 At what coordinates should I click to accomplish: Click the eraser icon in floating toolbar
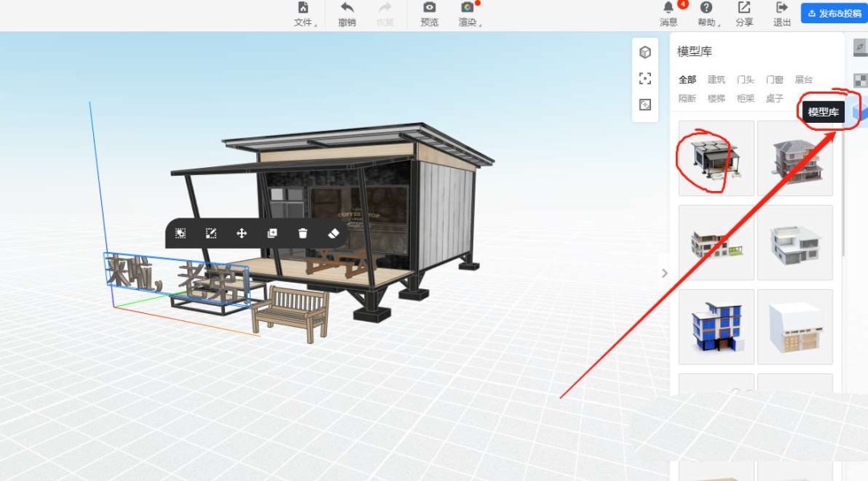334,233
